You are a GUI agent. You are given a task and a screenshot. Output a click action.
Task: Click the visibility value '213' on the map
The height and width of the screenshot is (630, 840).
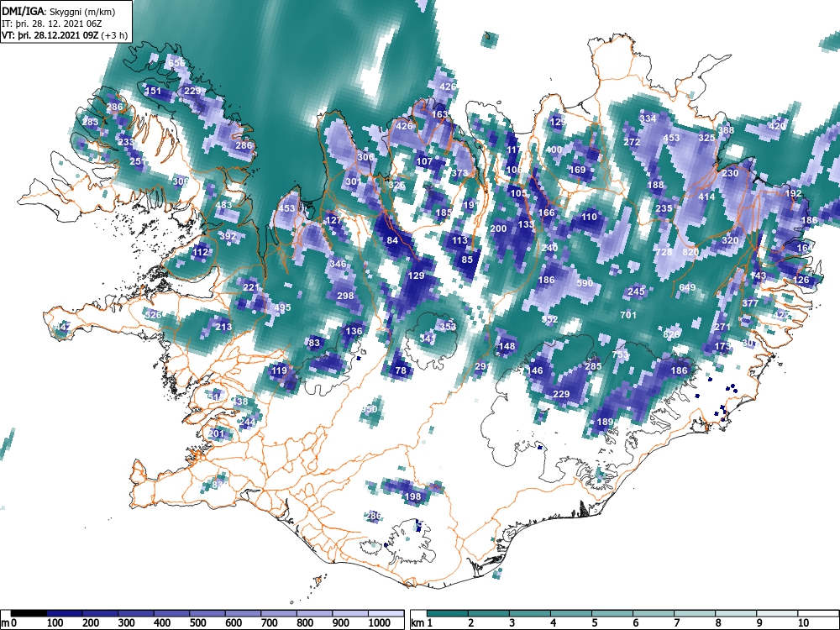[223, 326]
